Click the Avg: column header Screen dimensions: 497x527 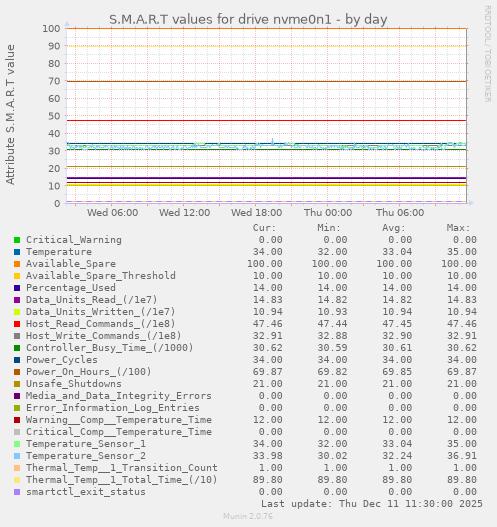click(394, 228)
